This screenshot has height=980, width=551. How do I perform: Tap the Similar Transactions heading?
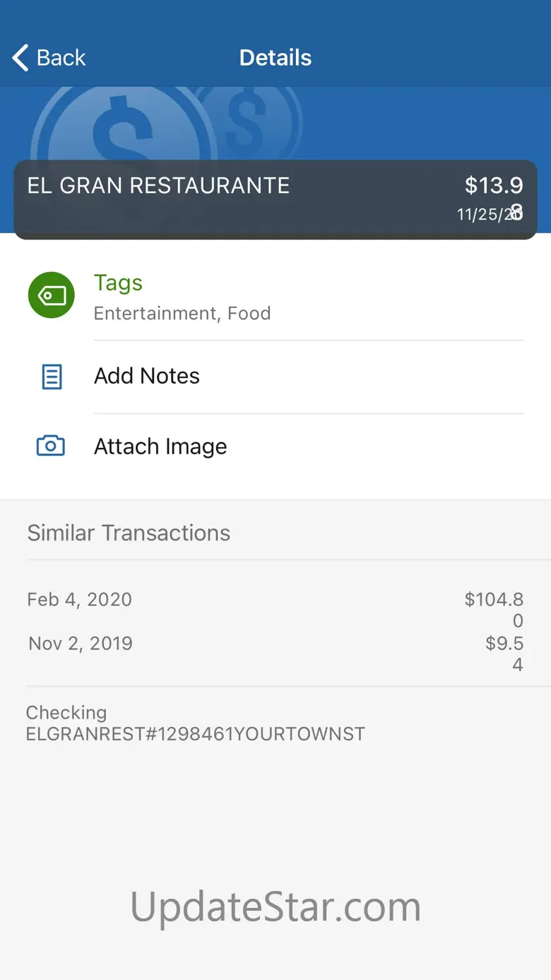[x=129, y=533]
